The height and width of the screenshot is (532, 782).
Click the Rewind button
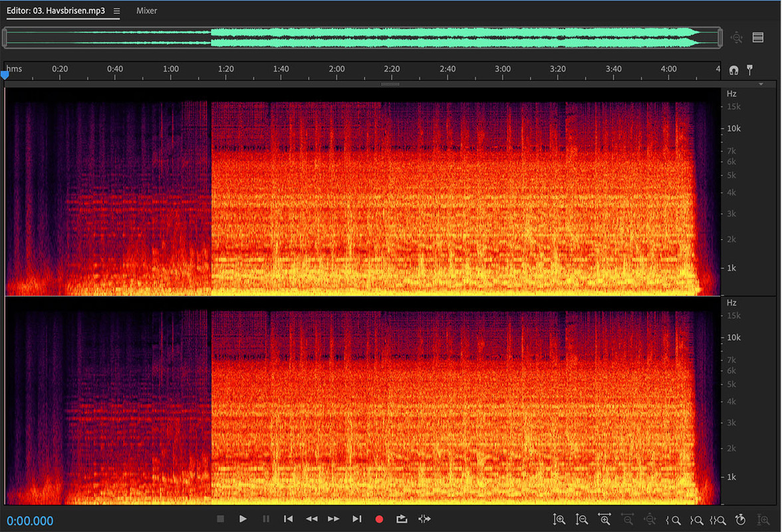312,519
